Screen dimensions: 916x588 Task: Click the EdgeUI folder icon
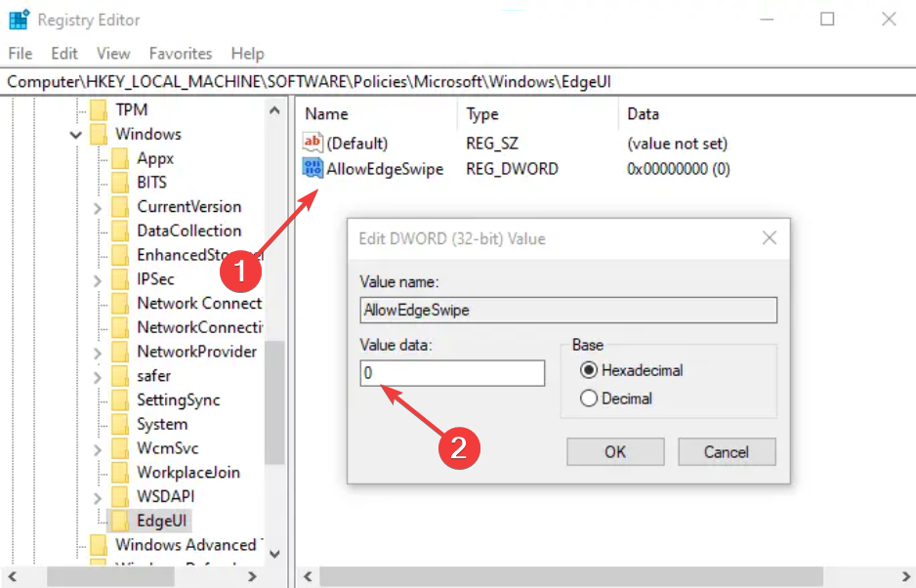click(x=120, y=521)
